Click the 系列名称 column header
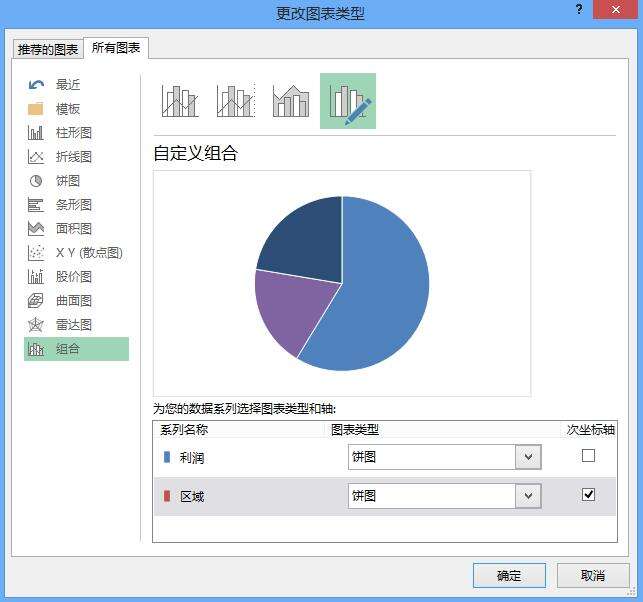Viewport: 643px width, 602px height. (x=184, y=429)
